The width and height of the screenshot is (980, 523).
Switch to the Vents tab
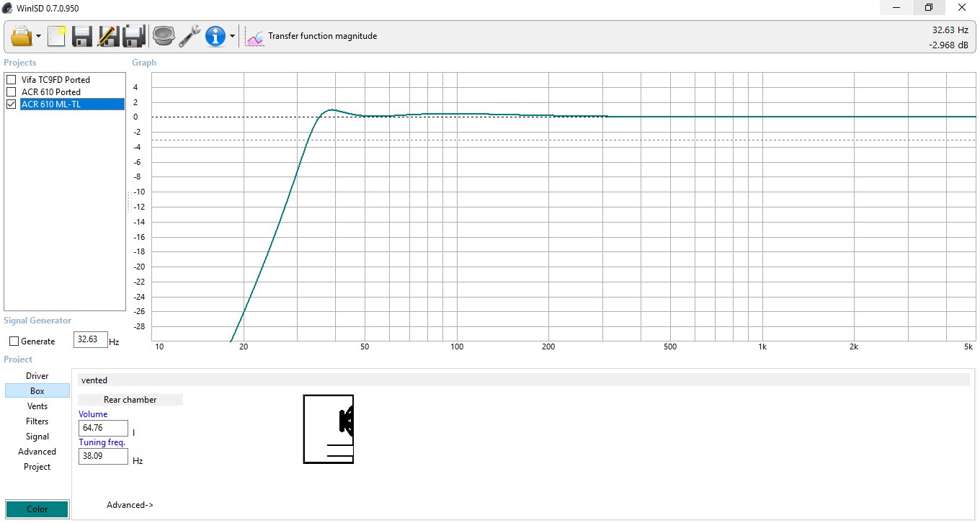click(37, 406)
